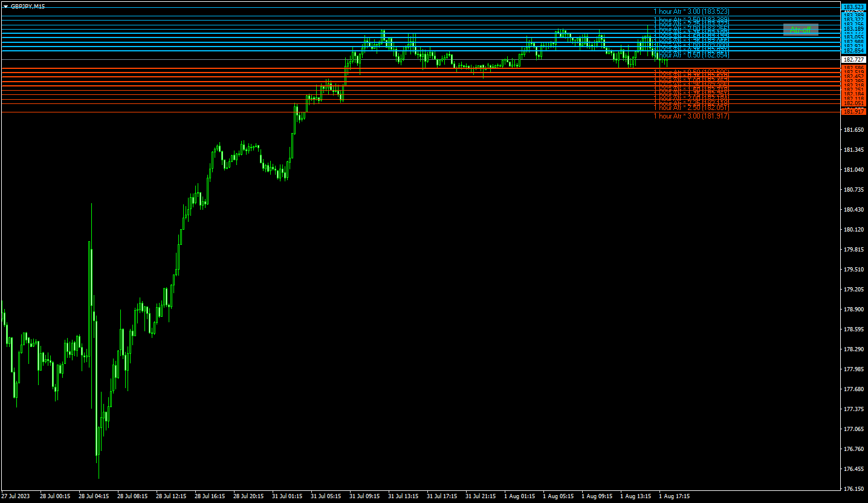868x503 pixels.
Task: Click the 176.150 price scale value
Action: pyautogui.click(x=853, y=489)
